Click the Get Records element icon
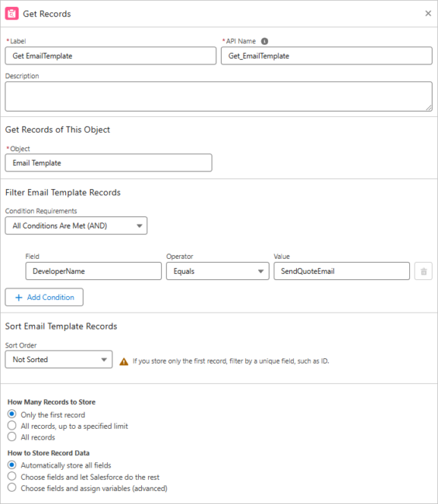 click(x=12, y=14)
